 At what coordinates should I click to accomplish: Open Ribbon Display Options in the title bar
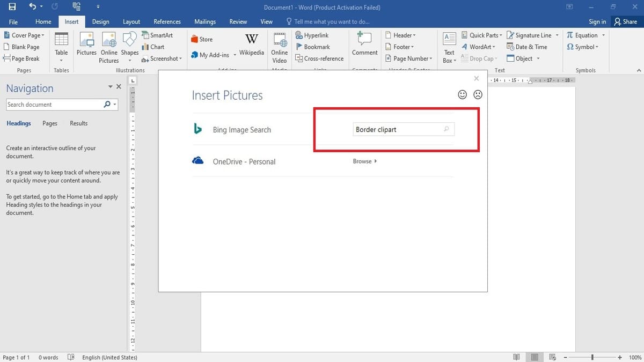569,7
